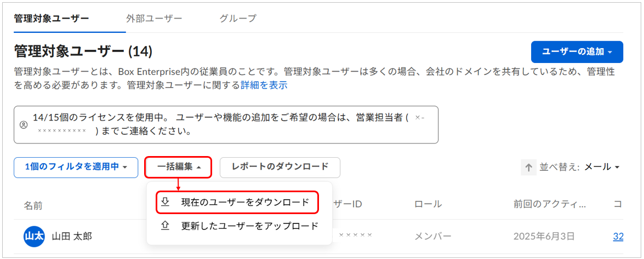Click the 前回のアクティ... column header

(x=550, y=205)
